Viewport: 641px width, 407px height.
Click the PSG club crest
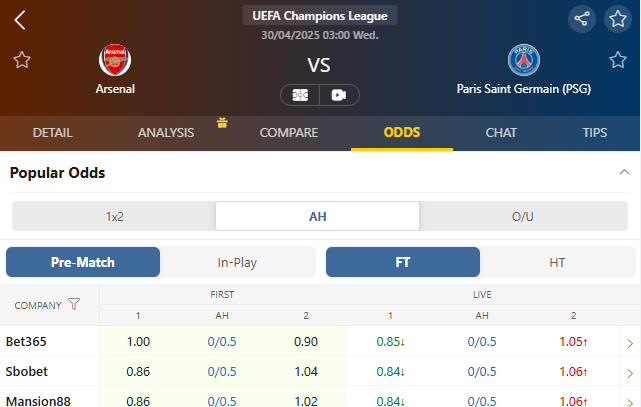523,61
